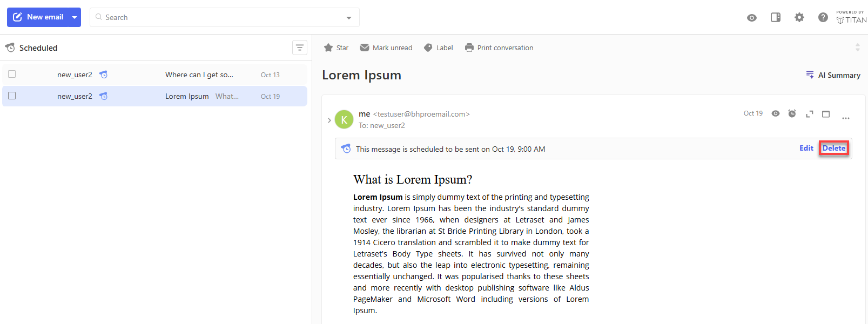The width and height of the screenshot is (868, 324).
Task: Click the scheduled send time banner text
Action: coord(450,149)
